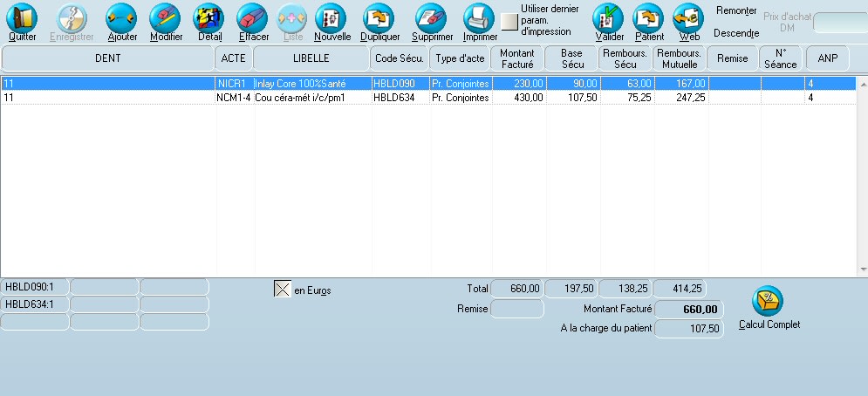Duplicate the entry with Dupliquer icon

point(379,17)
